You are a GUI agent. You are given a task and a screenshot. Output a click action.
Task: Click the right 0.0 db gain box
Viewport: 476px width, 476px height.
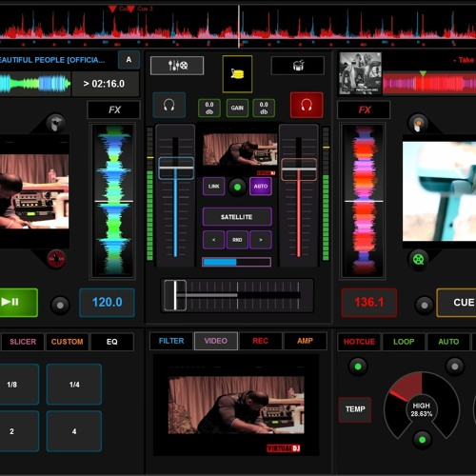coord(264,109)
